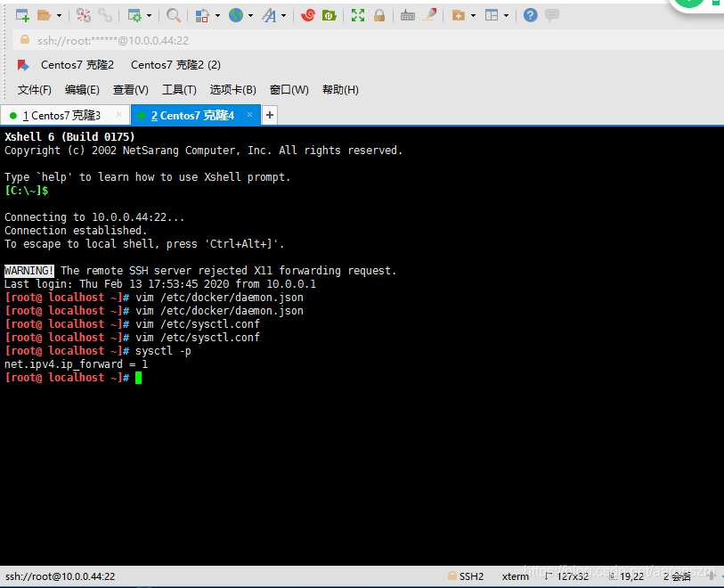The width and height of the screenshot is (724, 588).
Task: Open the 查看(V) menu
Action: (x=131, y=90)
